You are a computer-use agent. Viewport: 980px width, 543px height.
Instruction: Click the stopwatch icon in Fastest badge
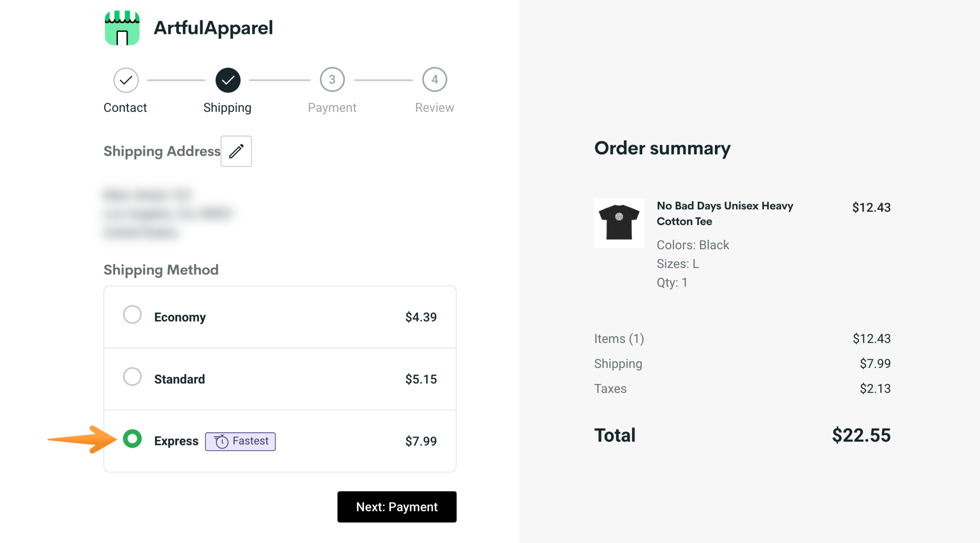(x=221, y=441)
